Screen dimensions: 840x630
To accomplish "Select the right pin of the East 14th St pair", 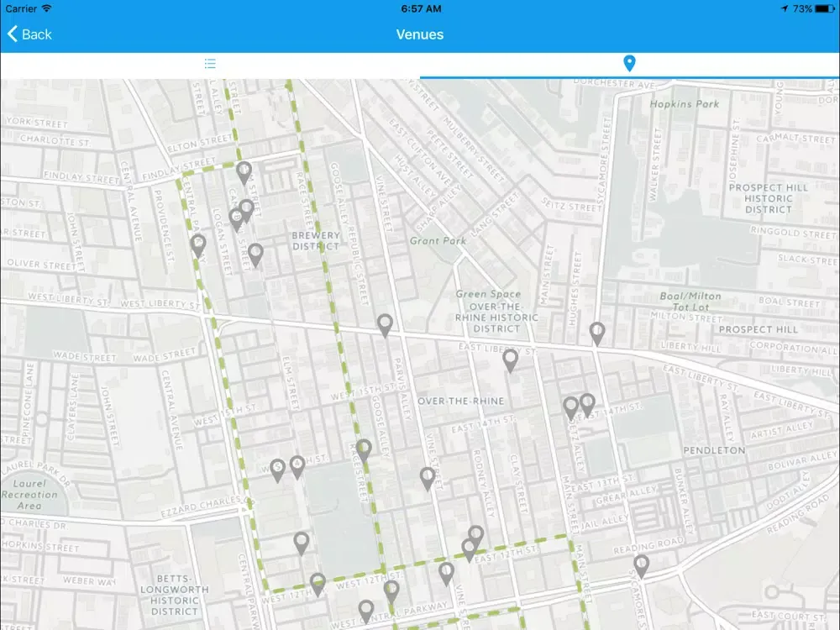I will (588, 405).
